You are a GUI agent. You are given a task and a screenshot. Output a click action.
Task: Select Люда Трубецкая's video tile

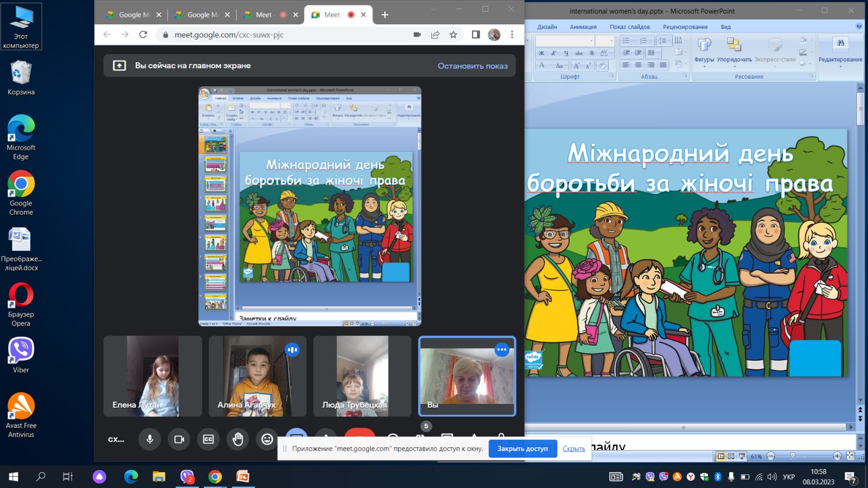pyautogui.click(x=362, y=376)
